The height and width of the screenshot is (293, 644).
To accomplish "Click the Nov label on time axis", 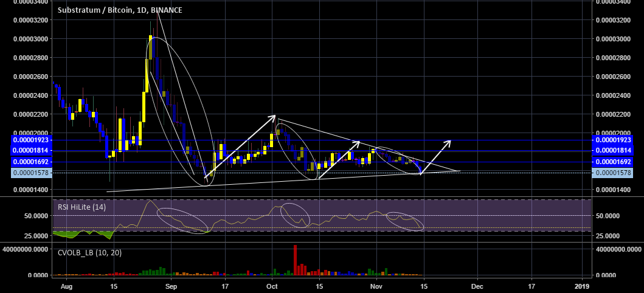I will tap(376, 285).
